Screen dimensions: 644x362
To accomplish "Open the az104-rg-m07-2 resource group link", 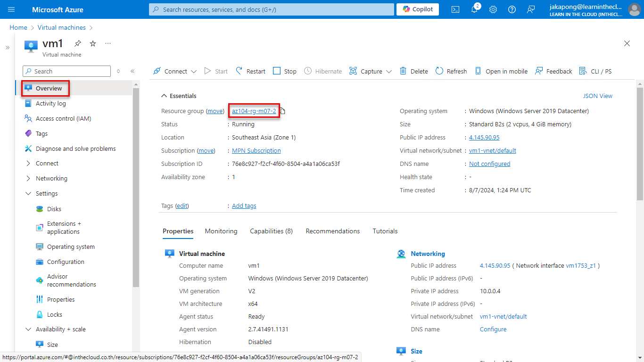I will pos(254,111).
